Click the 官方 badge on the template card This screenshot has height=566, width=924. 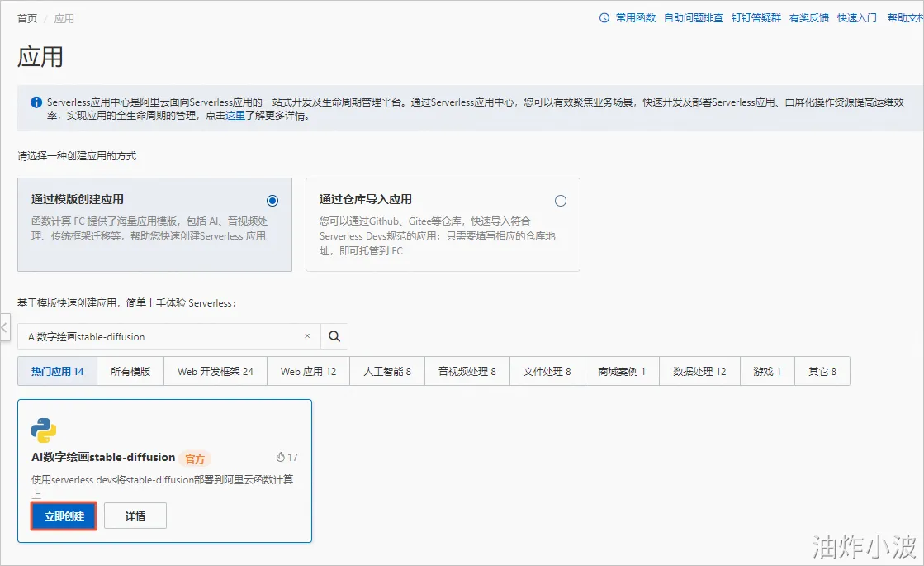tap(195, 459)
